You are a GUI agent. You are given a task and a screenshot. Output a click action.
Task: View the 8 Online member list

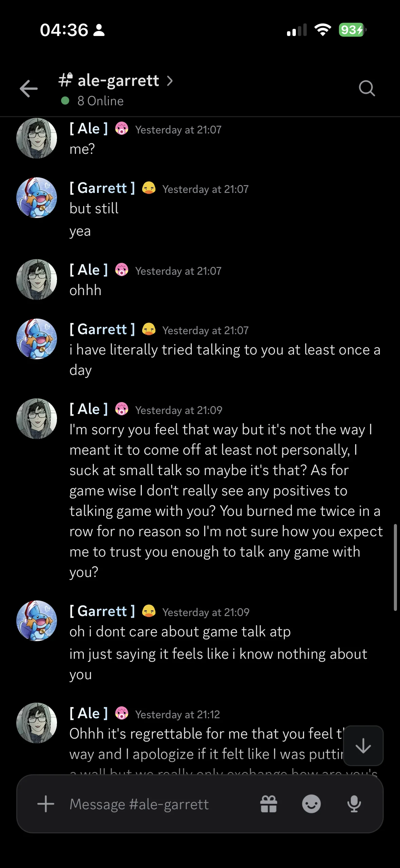[x=92, y=101]
